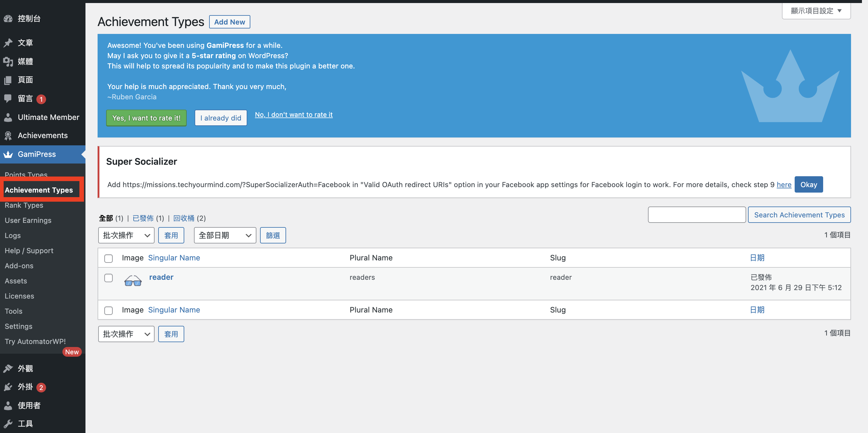Click Search Achievement Types button
868x433 pixels.
[x=799, y=215]
